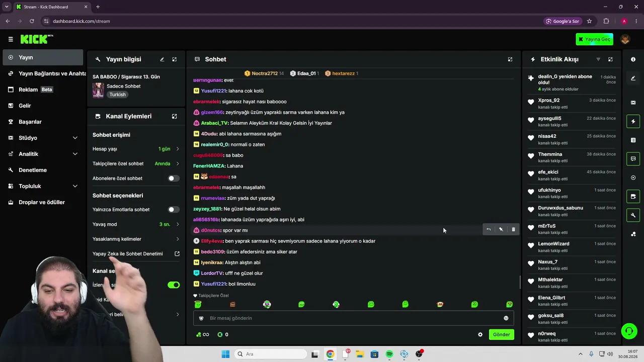Edit stream info with the pencil icon

pos(162,59)
